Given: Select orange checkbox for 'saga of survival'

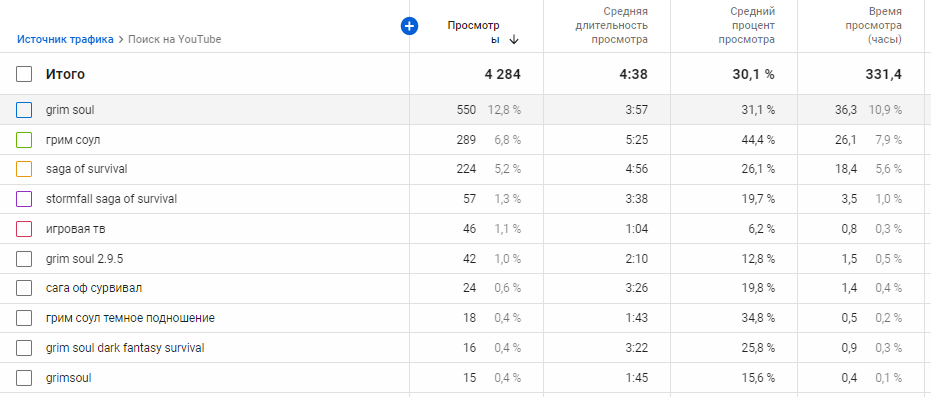Looking at the screenshot, I should pyautogui.click(x=24, y=169).
